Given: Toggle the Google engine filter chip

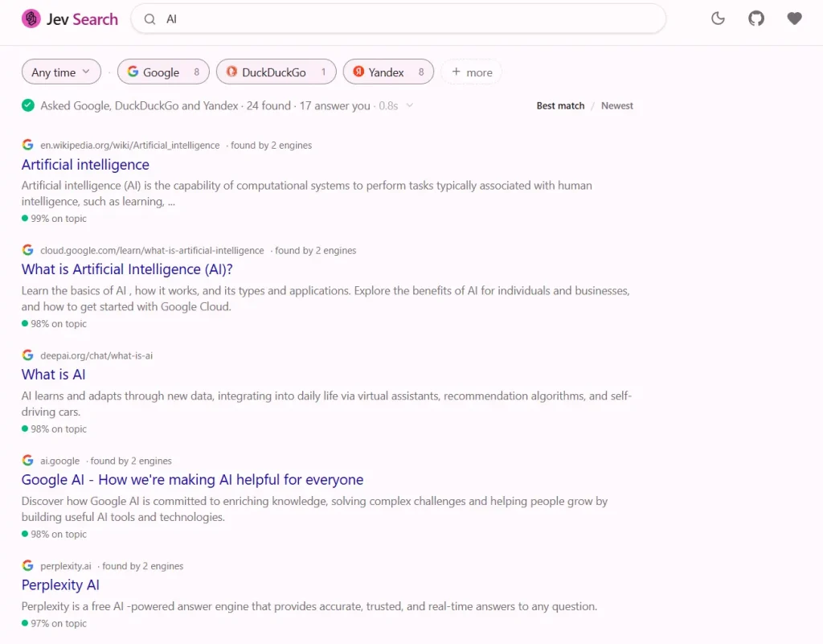Looking at the screenshot, I should tap(163, 72).
